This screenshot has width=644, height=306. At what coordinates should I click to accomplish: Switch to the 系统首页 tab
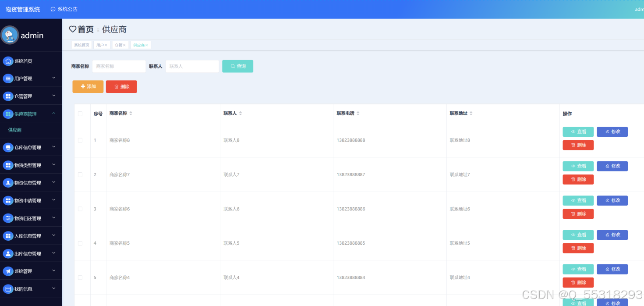click(81, 45)
